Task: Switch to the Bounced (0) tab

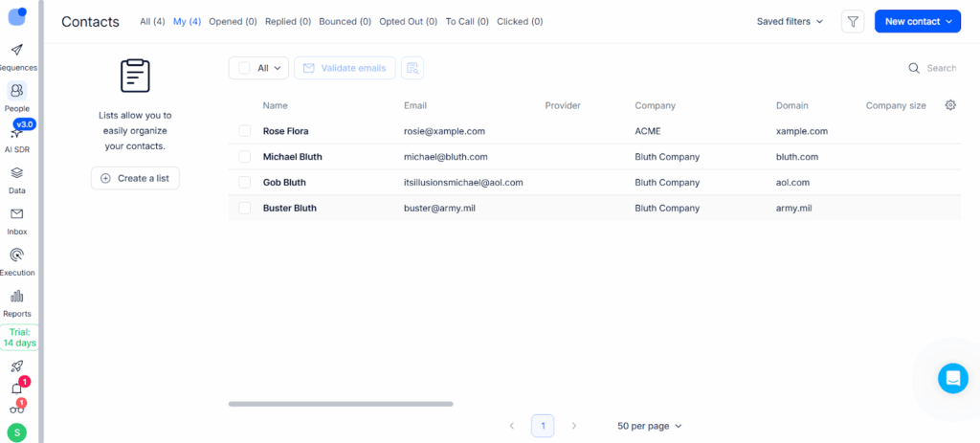Action: [345, 21]
